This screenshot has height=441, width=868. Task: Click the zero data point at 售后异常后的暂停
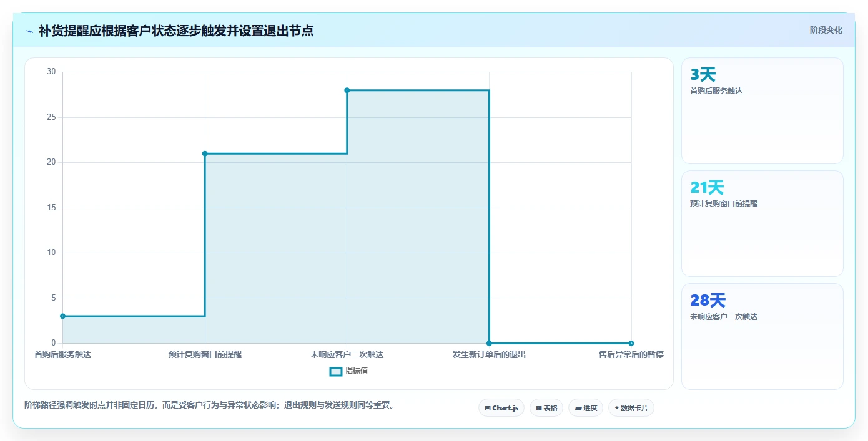pos(631,343)
